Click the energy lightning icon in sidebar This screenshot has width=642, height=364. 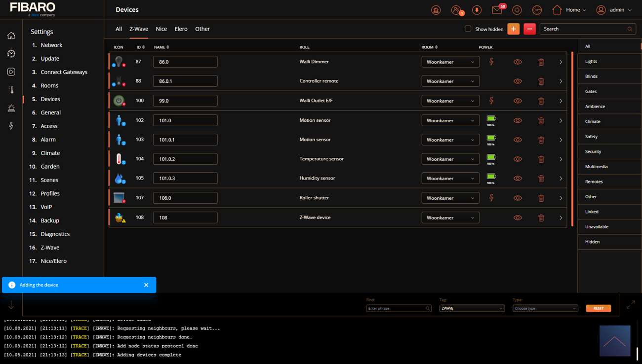11,126
